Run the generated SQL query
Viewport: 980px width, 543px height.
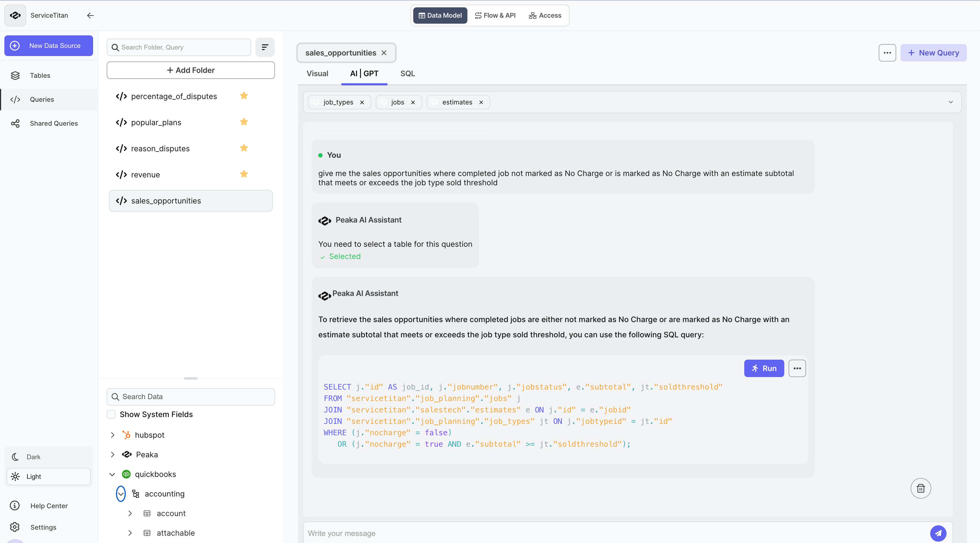click(764, 368)
